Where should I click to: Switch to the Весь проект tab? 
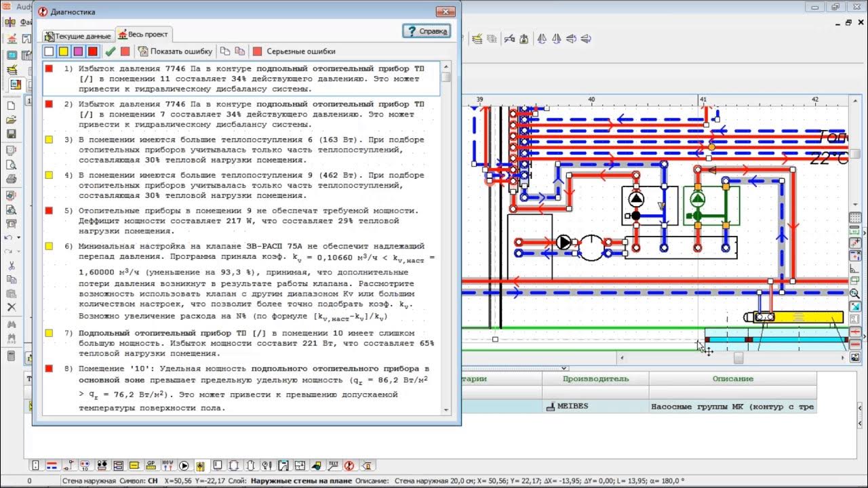tap(144, 34)
